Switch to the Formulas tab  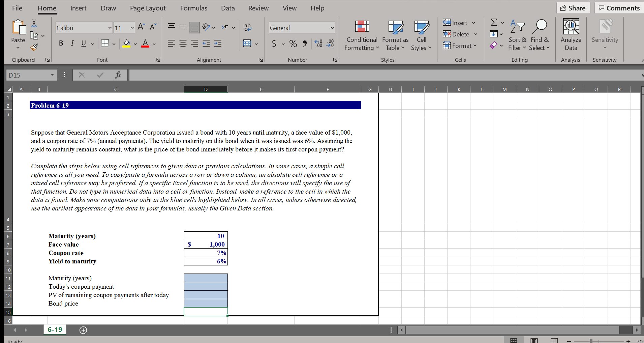click(x=194, y=8)
